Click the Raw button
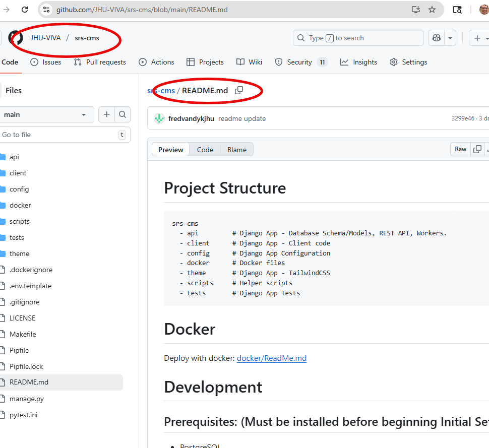Screen dimensions: 489x448 point(460,149)
